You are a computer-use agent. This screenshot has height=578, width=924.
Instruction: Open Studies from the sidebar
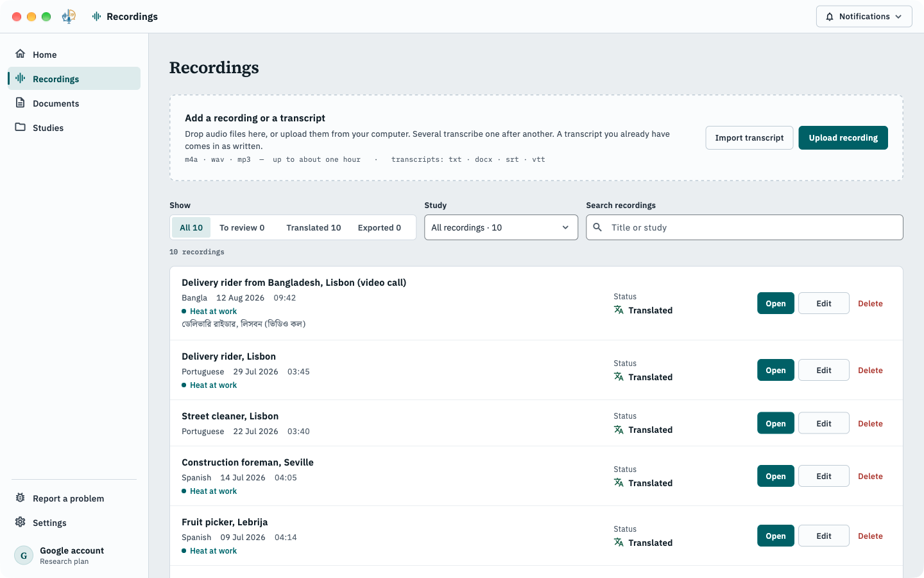point(74,128)
